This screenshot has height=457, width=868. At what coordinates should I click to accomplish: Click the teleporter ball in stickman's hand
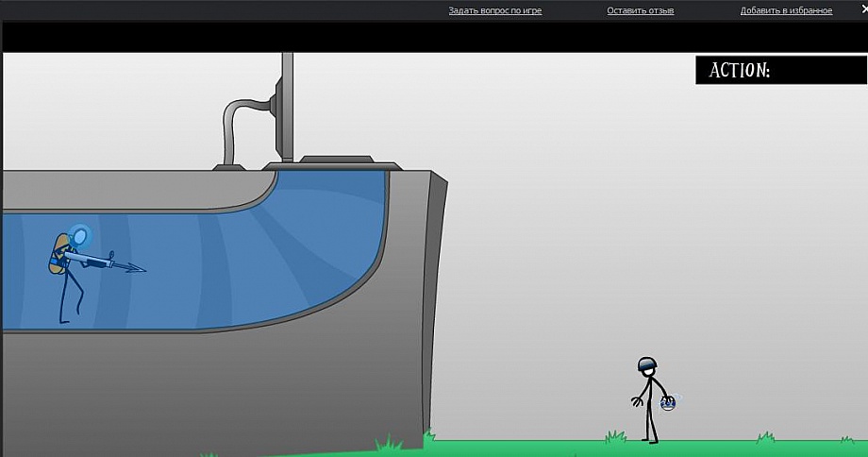[669, 403]
